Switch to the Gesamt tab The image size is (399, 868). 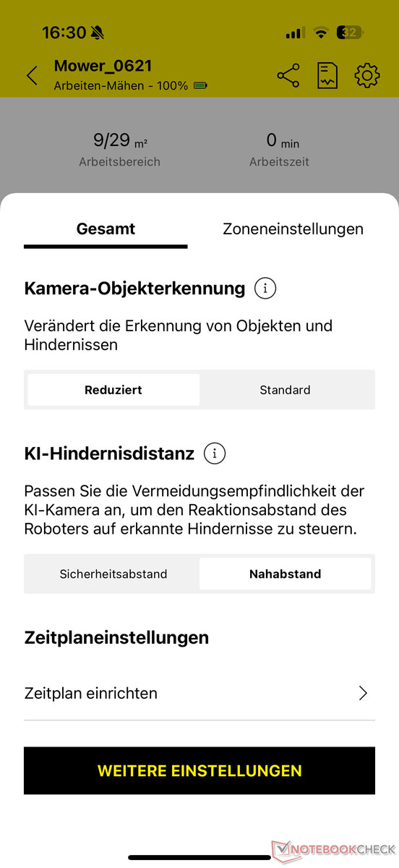pos(106,229)
